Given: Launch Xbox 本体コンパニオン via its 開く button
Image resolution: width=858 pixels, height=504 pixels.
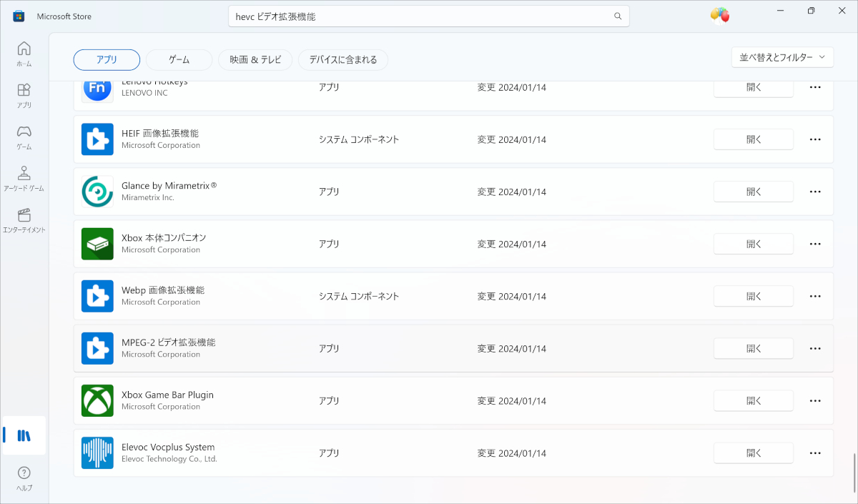Looking at the screenshot, I should click(x=753, y=243).
